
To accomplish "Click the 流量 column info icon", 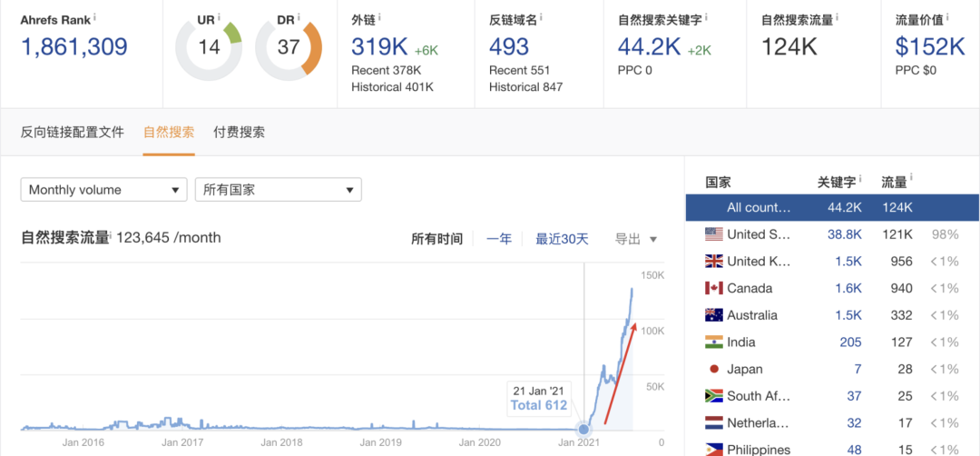I will [911, 180].
